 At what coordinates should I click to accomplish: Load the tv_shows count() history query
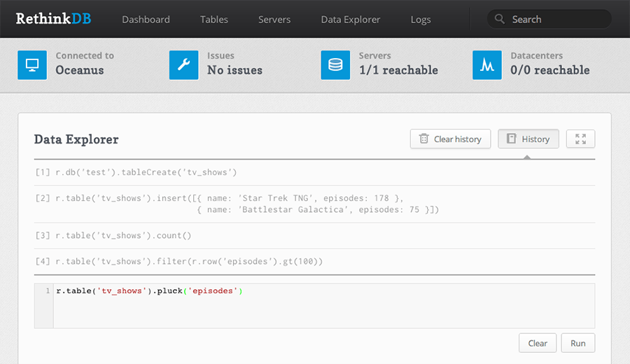(x=123, y=236)
